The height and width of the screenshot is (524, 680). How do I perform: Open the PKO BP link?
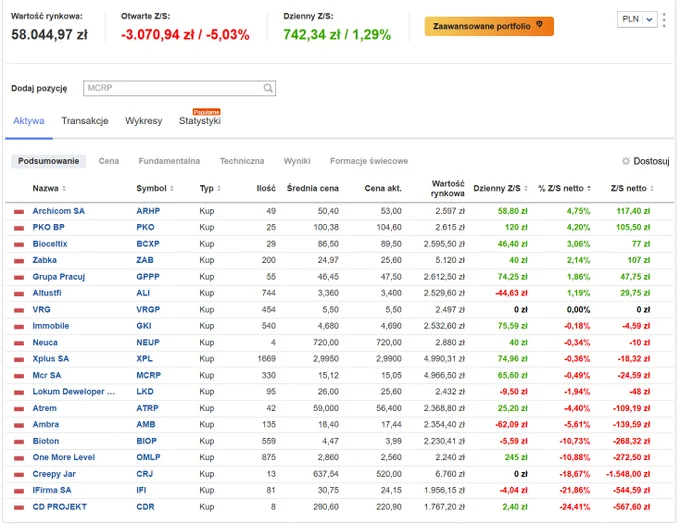(49, 227)
